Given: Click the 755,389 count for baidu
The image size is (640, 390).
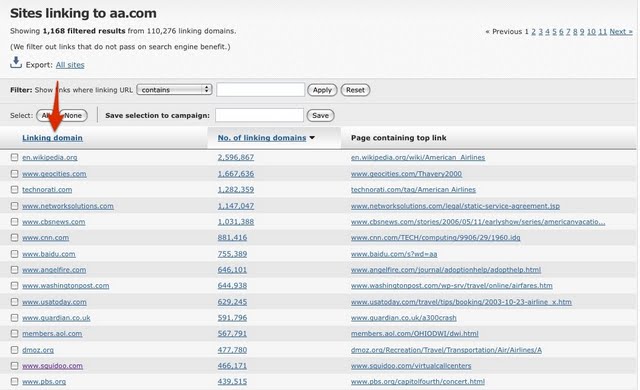Looking at the screenshot, I should (232, 254).
